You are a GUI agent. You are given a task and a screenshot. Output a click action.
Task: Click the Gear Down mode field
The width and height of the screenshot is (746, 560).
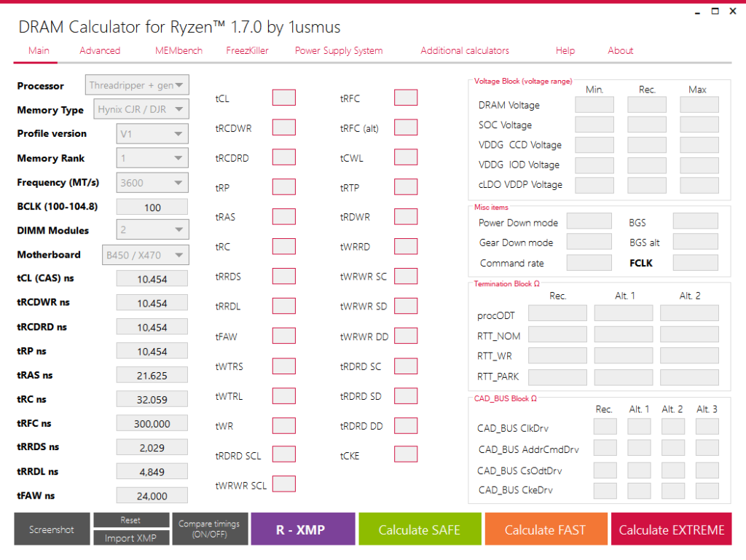tap(589, 242)
